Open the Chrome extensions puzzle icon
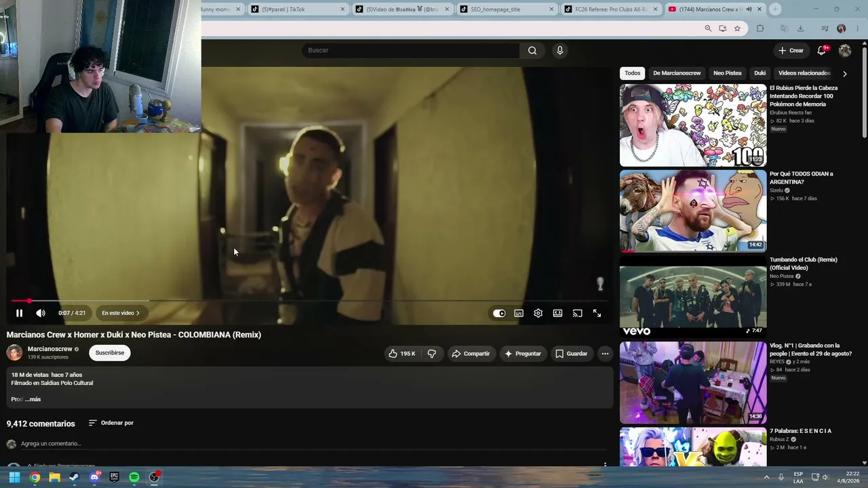The width and height of the screenshot is (868, 488). coord(760,28)
